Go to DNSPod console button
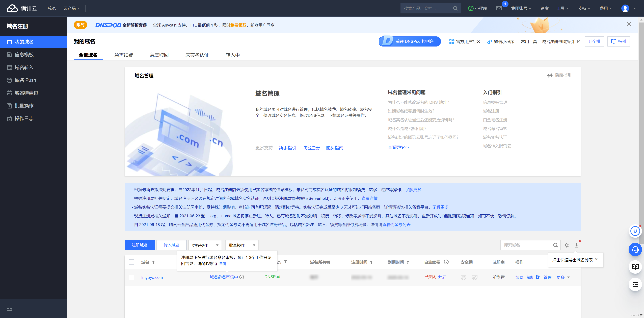The height and width of the screenshot is (318, 644). point(410,41)
